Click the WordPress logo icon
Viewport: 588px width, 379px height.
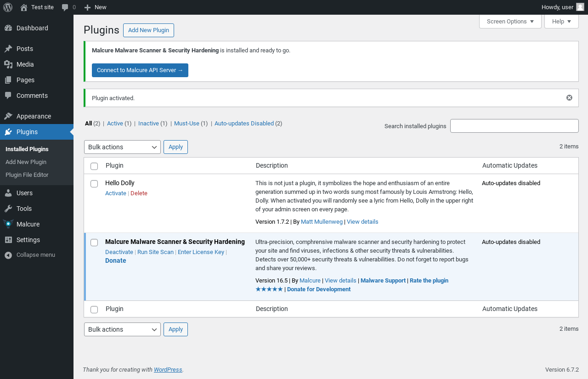point(8,7)
